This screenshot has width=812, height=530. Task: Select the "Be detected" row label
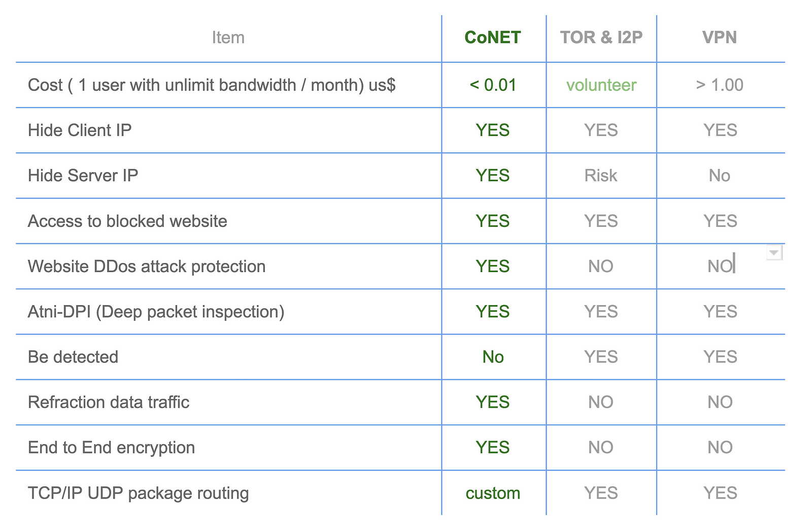(x=73, y=357)
